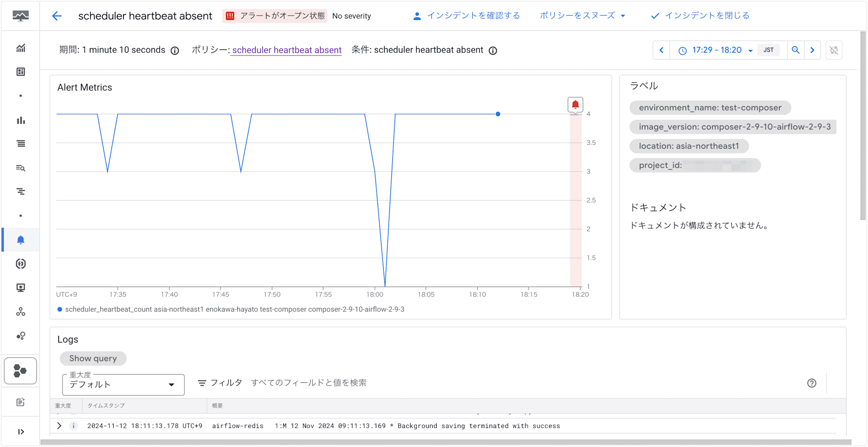Click the info severity icon on log row
Image resolution: width=868 pixels, height=447 pixels.
tap(73, 426)
